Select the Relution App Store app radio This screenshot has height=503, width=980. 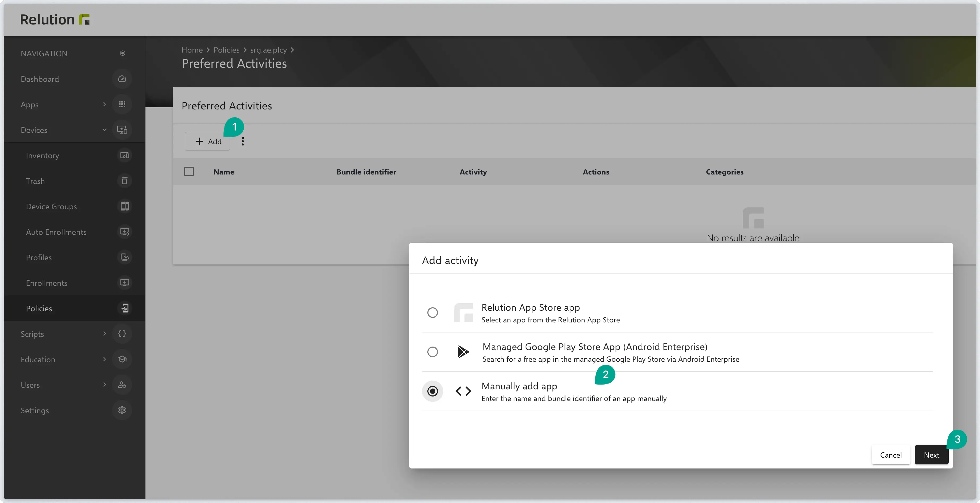(432, 313)
